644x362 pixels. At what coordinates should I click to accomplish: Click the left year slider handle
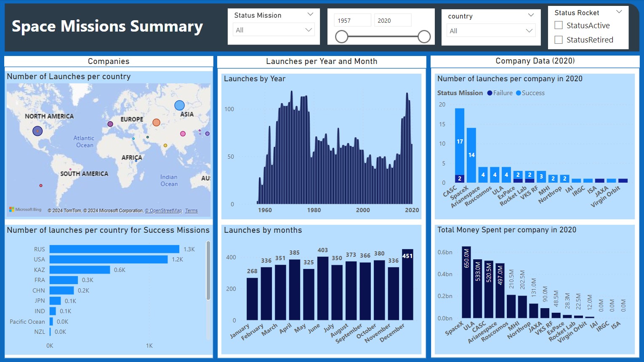pyautogui.click(x=342, y=37)
